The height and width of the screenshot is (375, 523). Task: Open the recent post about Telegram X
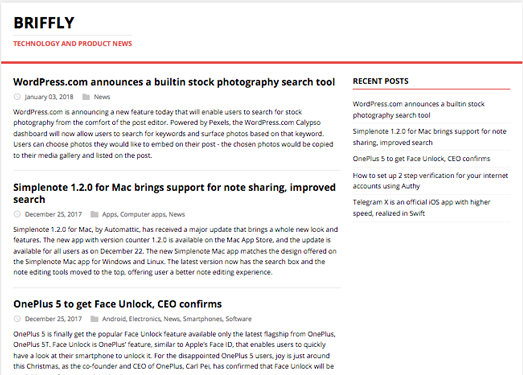[x=422, y=208]
